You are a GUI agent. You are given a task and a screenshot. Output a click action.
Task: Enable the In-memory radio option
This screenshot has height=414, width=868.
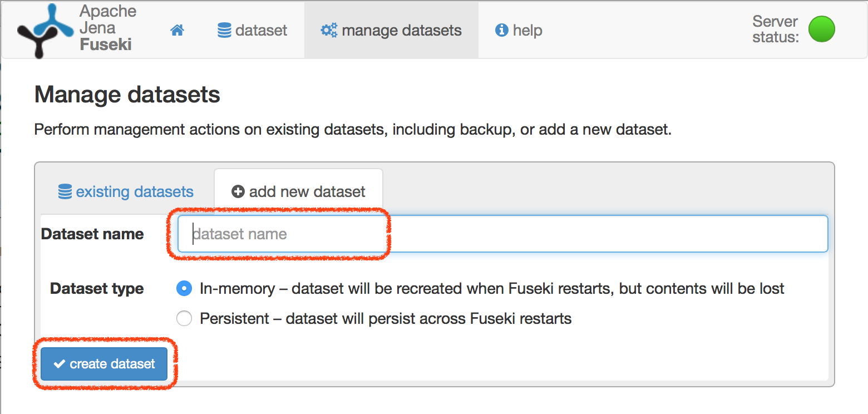tap(184, 288)
